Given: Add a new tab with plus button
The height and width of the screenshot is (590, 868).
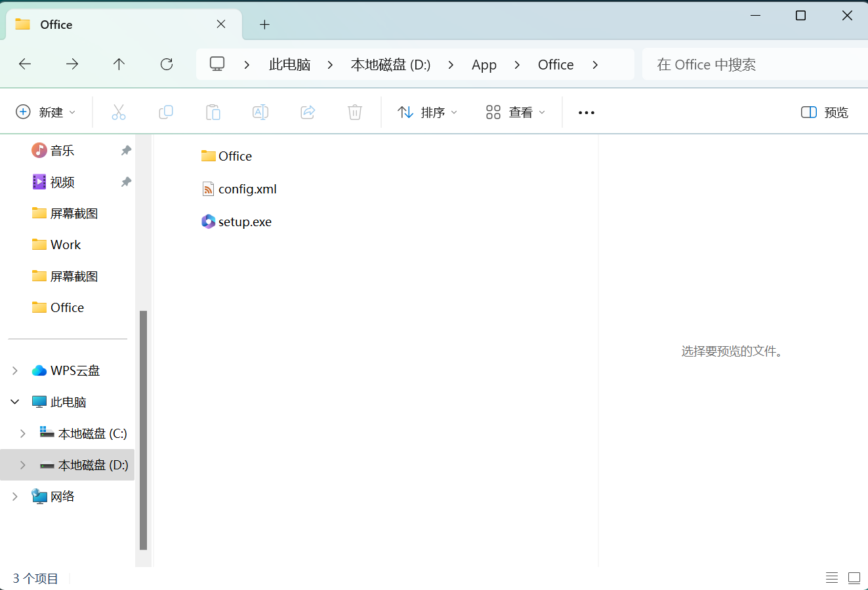Looking at the screenshot, I should pyautogui.click(x=264, y=24).
